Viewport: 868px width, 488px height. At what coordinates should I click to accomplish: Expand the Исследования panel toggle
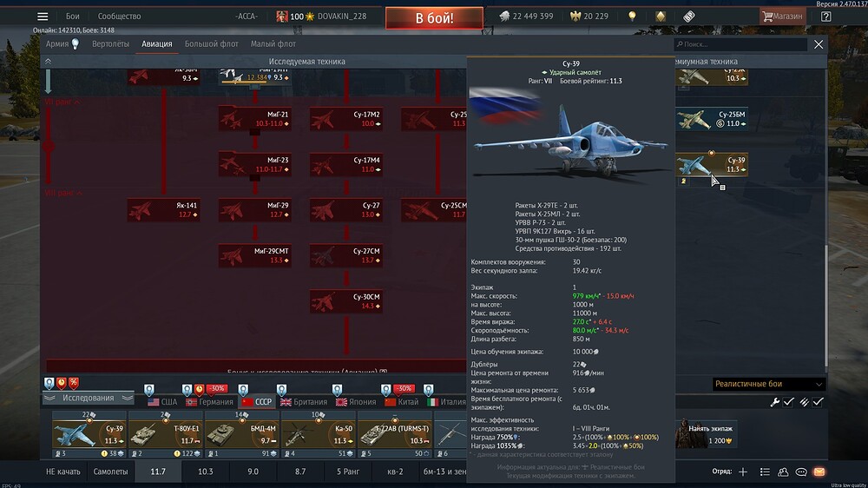point(88,398)
